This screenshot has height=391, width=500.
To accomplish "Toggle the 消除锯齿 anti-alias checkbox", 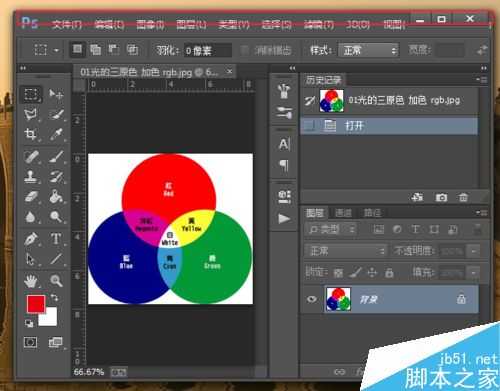I will 245,50.
